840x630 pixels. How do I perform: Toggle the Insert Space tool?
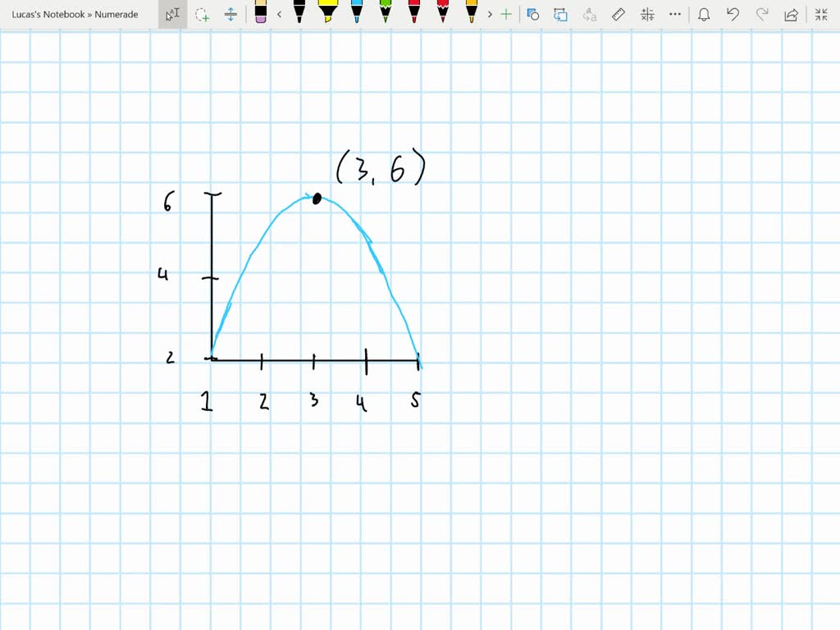[230, 14]
